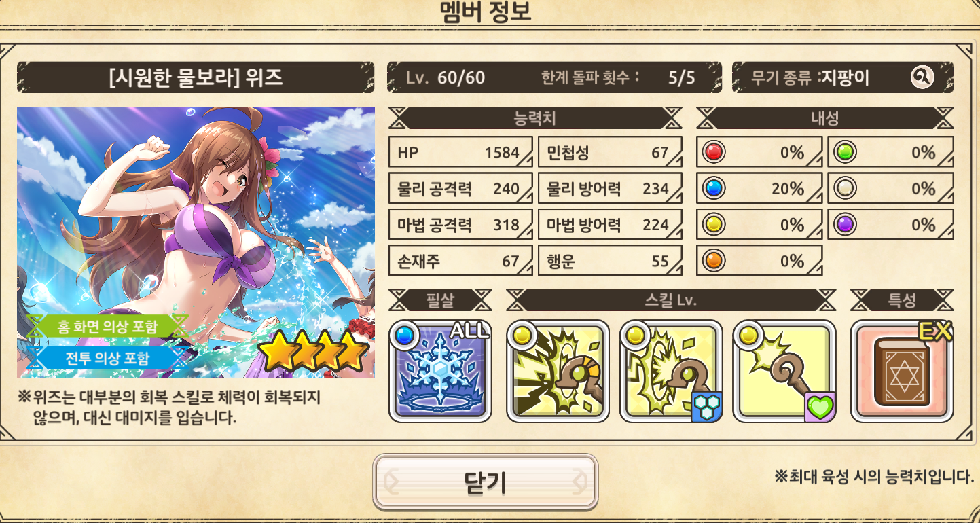Expand the 행운 55 stat box

(610, 261)
